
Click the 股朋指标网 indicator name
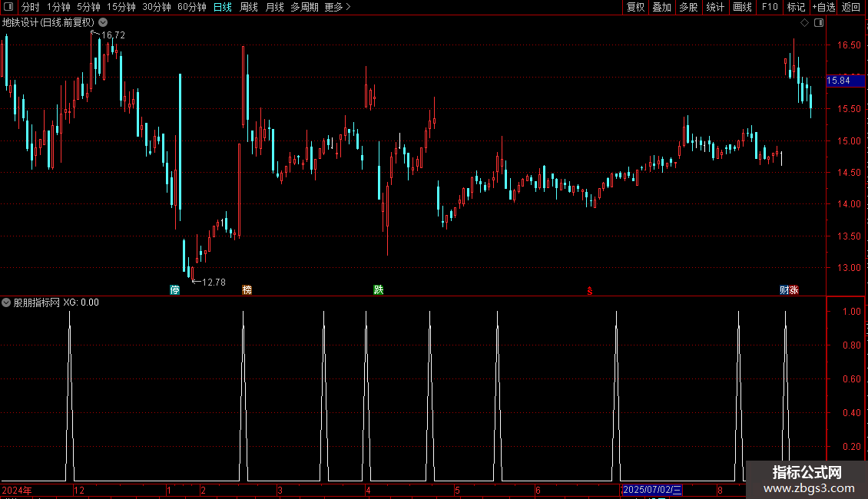coord(37,302)
